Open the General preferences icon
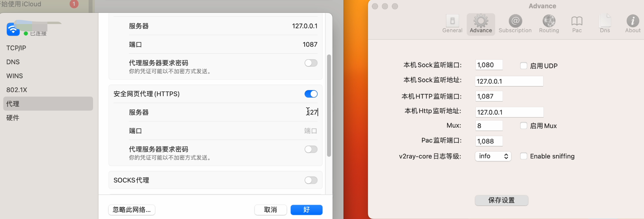Screen dimensions: 644x219 (452, 21)
